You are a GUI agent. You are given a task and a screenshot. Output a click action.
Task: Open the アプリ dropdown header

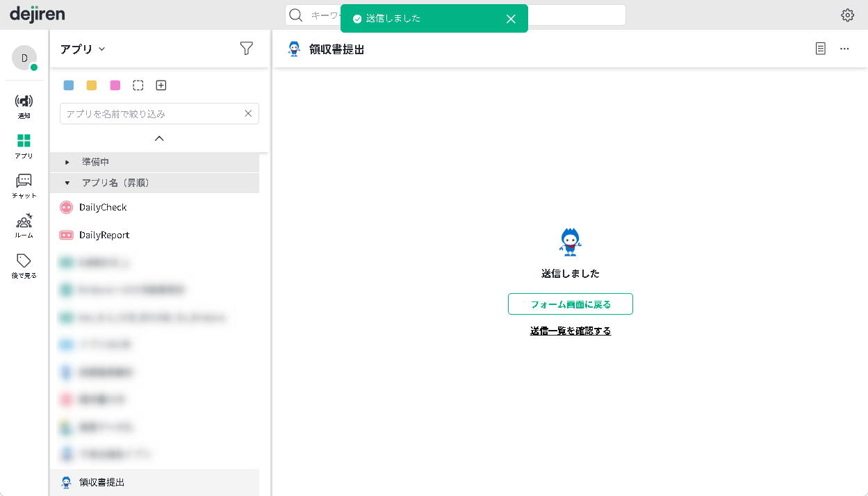[82, 49]
